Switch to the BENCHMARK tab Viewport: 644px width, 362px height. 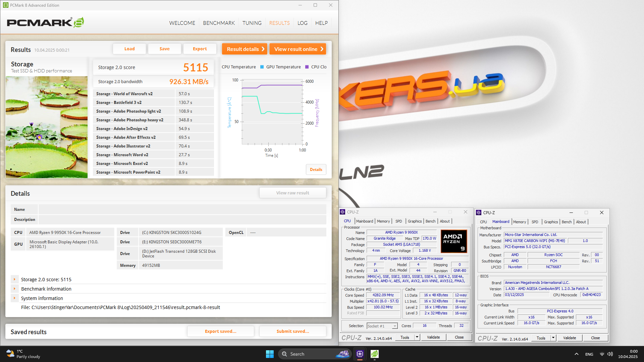[x=219, y=23]
